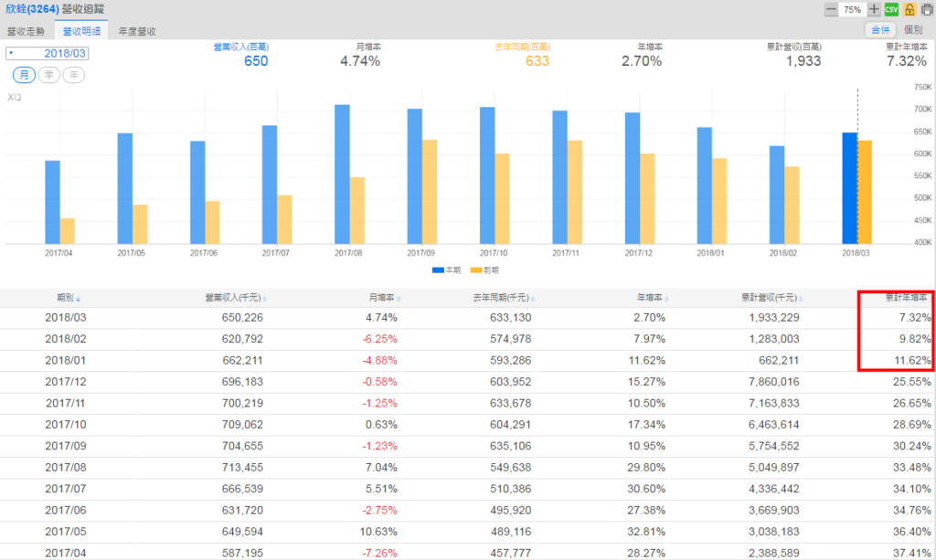Click the 713,455 revenue cell
Viewport: 936px width, 560px height.
point(242,468)
